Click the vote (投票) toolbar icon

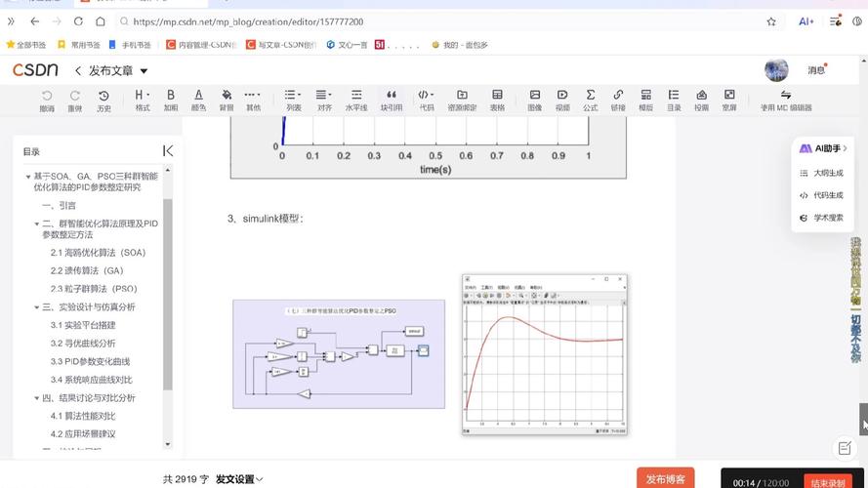pos(701,101)
